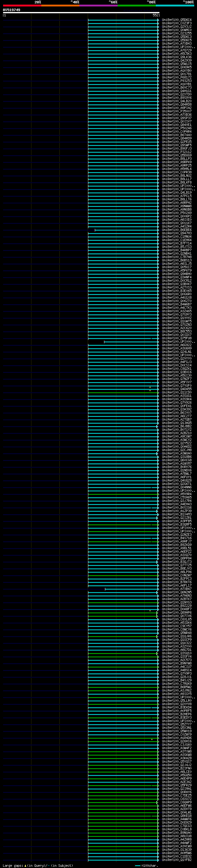Screen dimensions: 197x868
Task: Click the UniRef100_B6IV07 entry
Action: 176,413
